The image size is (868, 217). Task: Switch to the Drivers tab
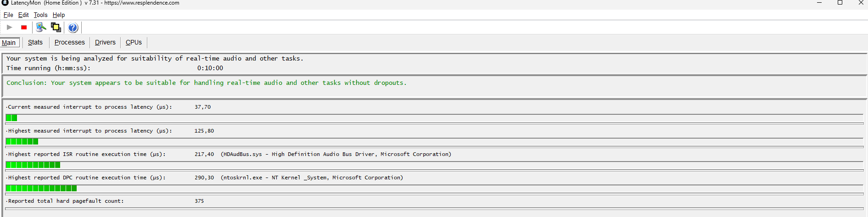tap(105, 42)
